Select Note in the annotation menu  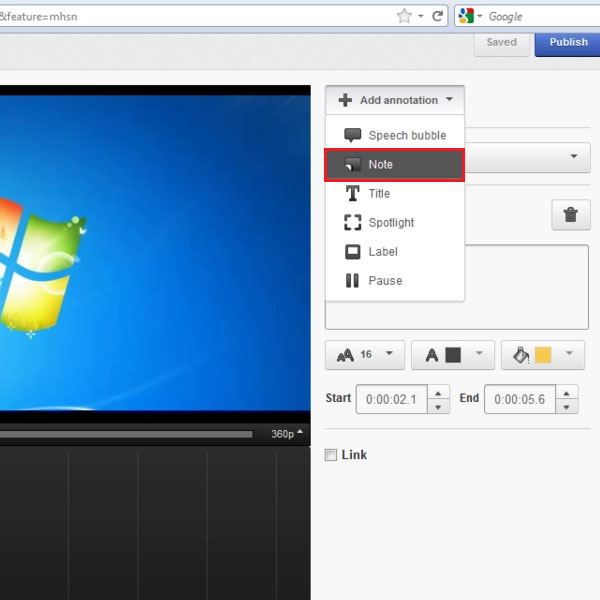coord(395,165)
